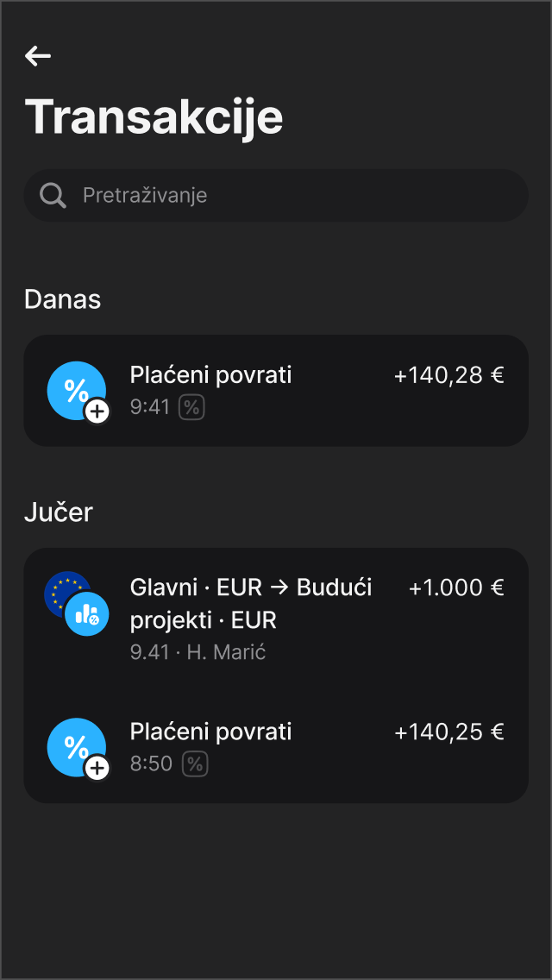This screenshot has height=980, width=552.
Task: Tap the percentage cashback icon for today's povrat
Action: [x=77, y=390]
